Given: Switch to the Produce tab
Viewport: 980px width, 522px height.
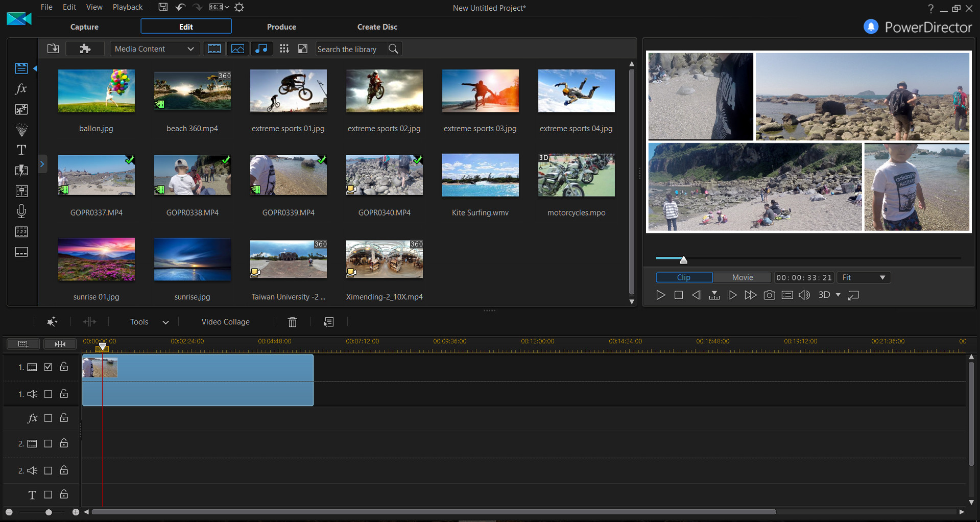Looking at the screenshot, I should click(281, 27).
